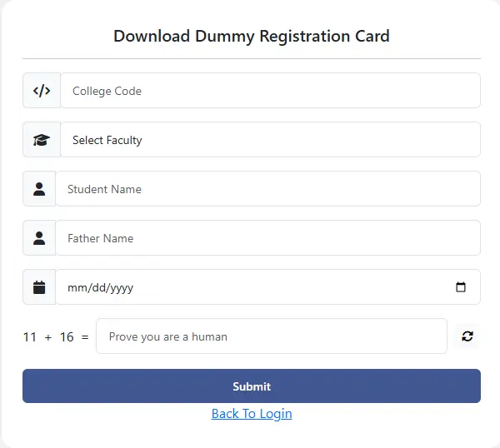
Task: Focus the Student Name text field
Action: (267, 189)
